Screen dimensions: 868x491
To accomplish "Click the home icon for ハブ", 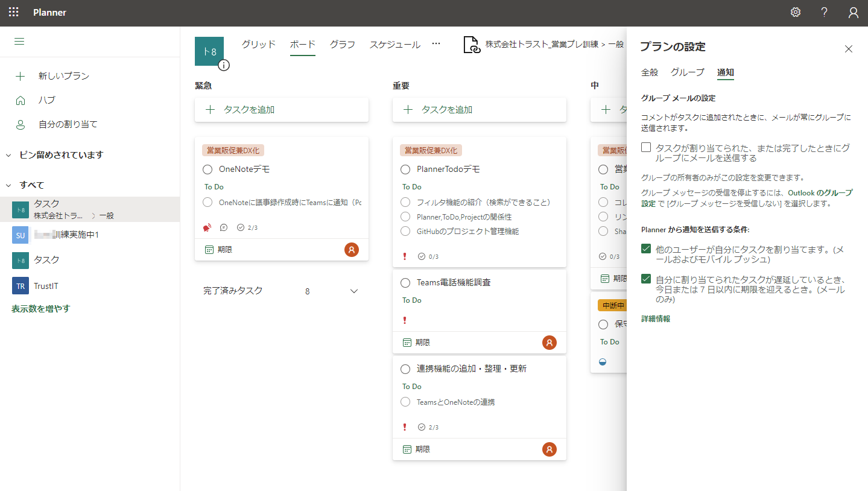I will point(21,100).
